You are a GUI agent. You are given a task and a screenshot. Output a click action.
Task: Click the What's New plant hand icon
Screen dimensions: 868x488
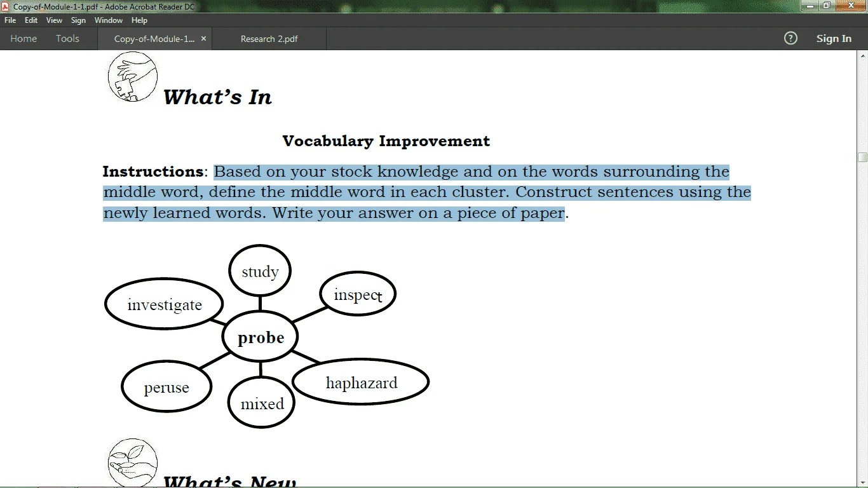(x=133, y=463)
